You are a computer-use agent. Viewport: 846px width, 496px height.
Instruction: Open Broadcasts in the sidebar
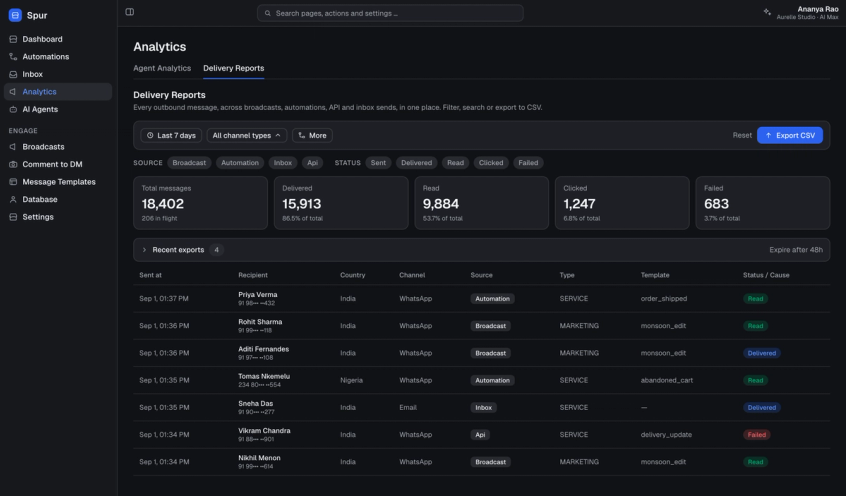point(58,147)
